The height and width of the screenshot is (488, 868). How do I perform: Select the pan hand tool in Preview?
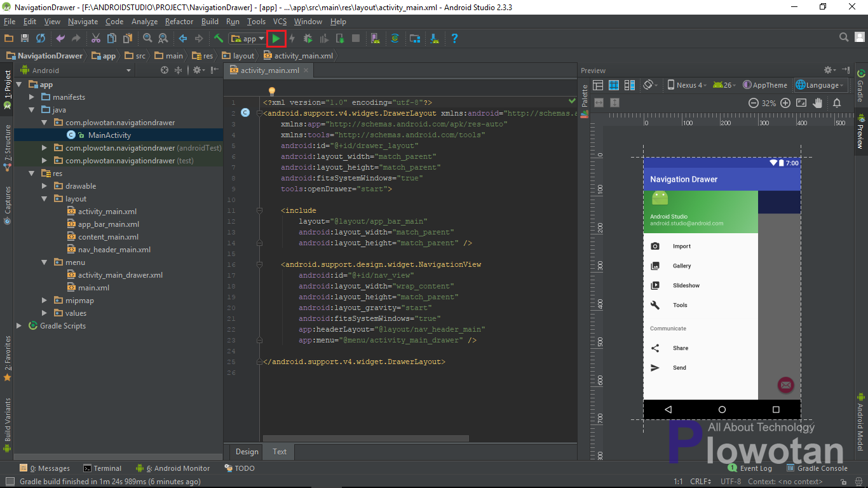pos(818,102)
